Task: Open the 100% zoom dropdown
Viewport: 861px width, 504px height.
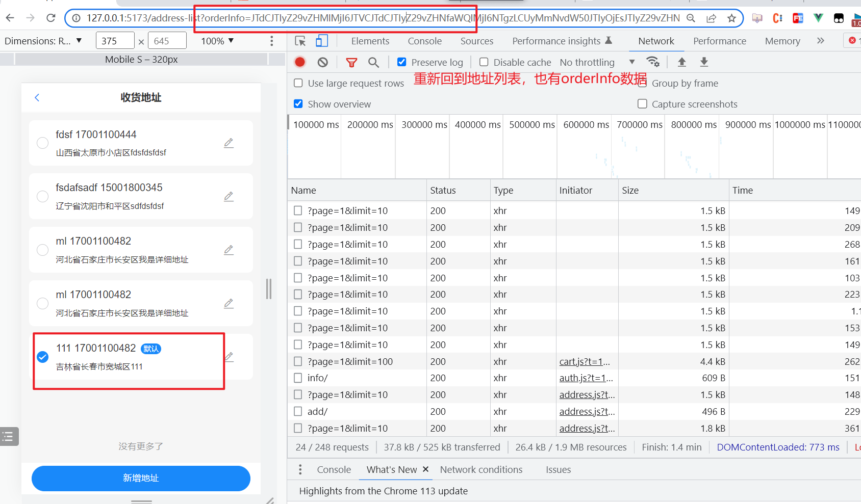Action: tap(217, 41)
